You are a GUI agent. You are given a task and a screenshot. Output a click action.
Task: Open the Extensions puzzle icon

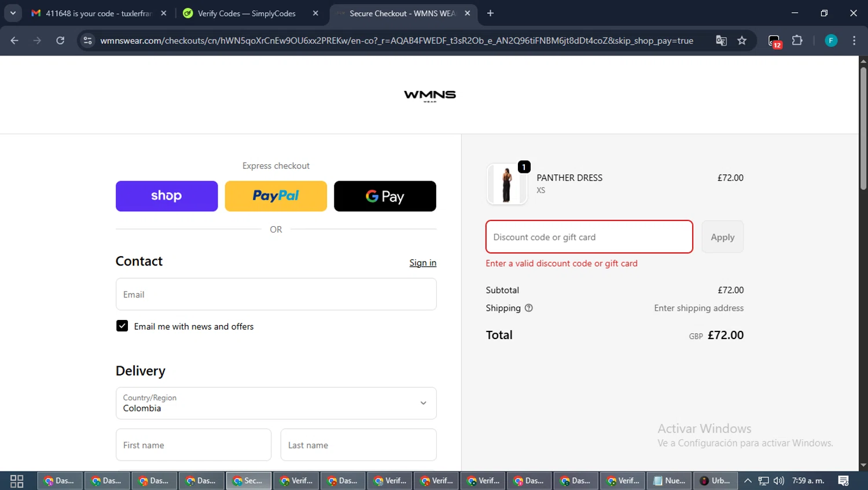tap(797, 40)
